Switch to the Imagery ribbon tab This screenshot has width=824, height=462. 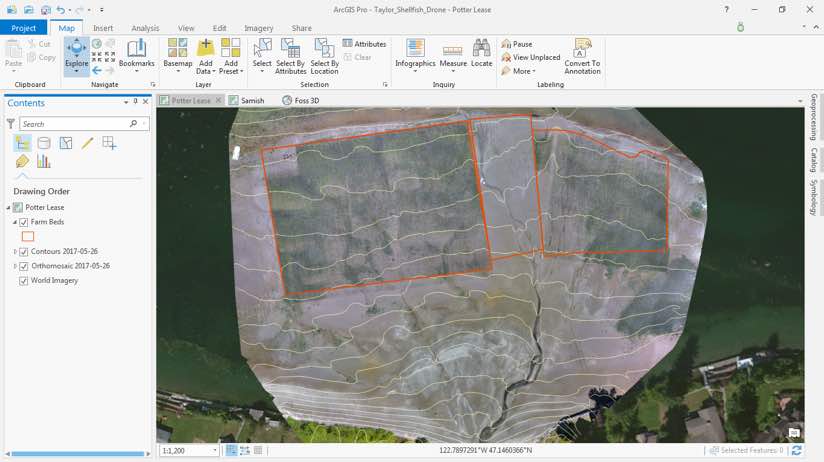[259, 28]
